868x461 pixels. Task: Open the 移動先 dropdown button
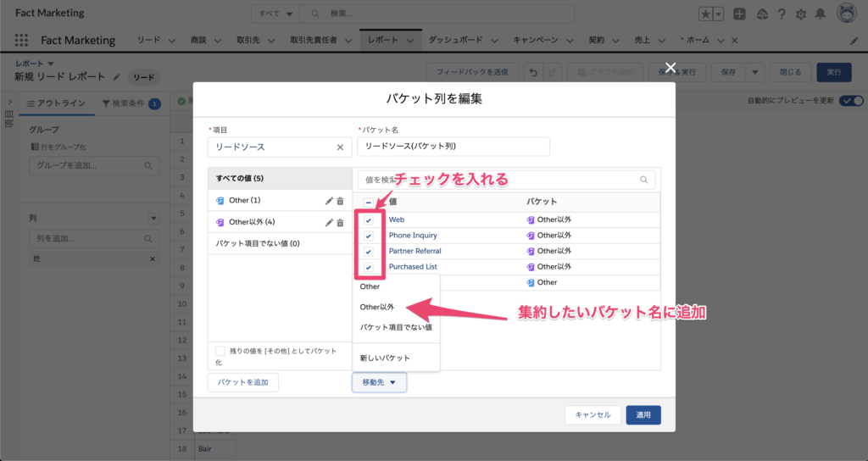click(379, 382)
